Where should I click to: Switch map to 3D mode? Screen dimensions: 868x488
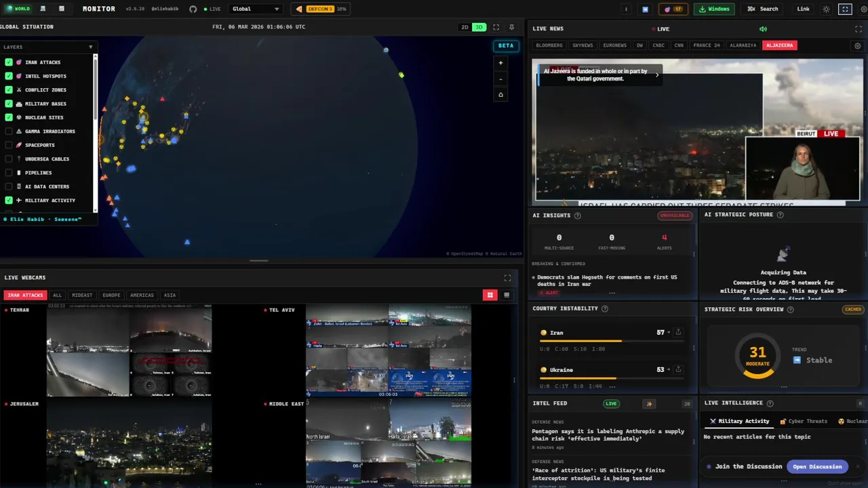479,27
